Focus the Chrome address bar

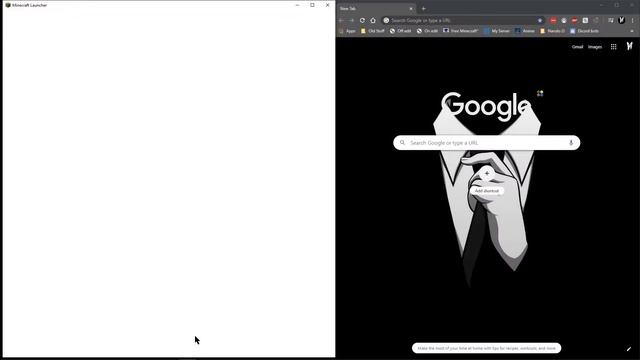[x=463, y=20]
